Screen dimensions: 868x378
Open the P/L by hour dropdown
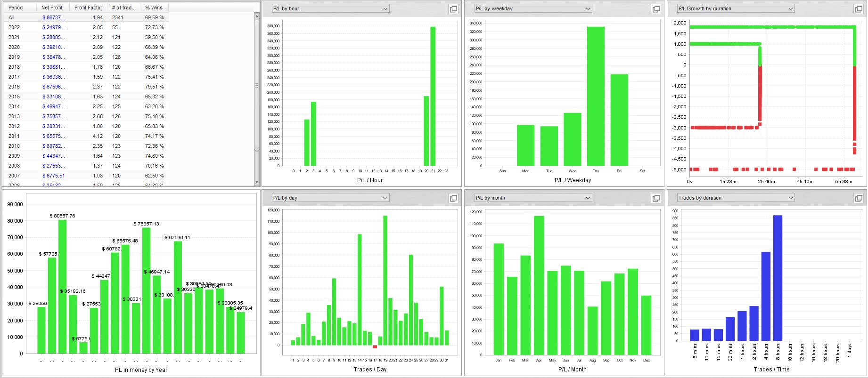click(331, 8)
